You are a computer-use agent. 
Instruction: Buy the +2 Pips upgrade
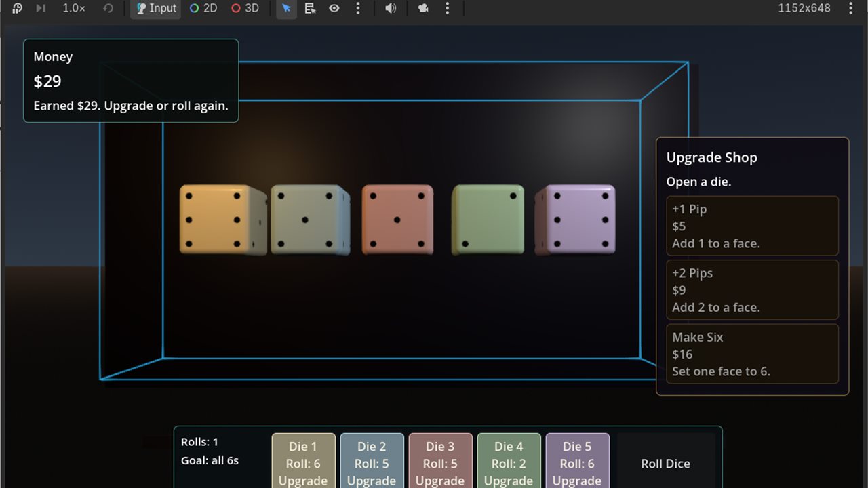[753, 290]
